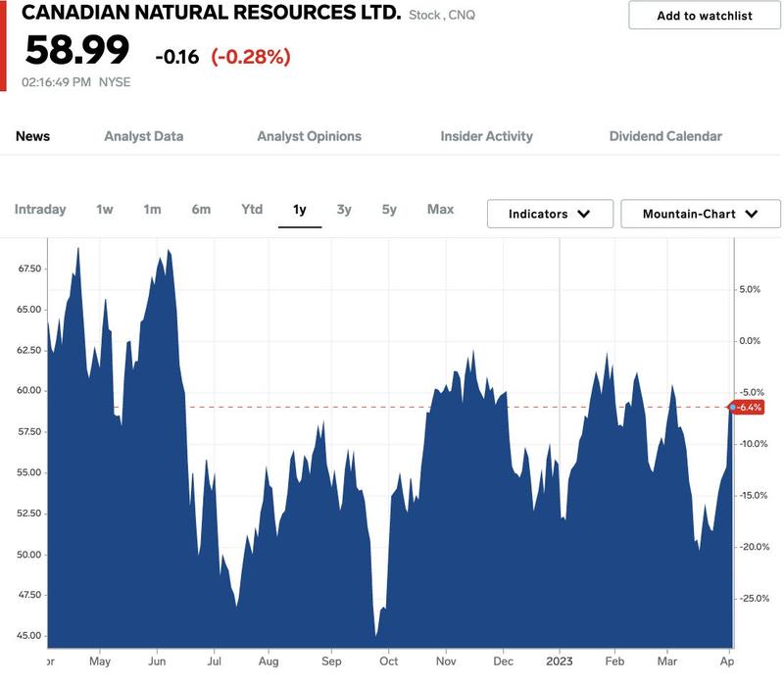
Task: Switch to the Analyst Data tab
Action: tap(144, 136)
